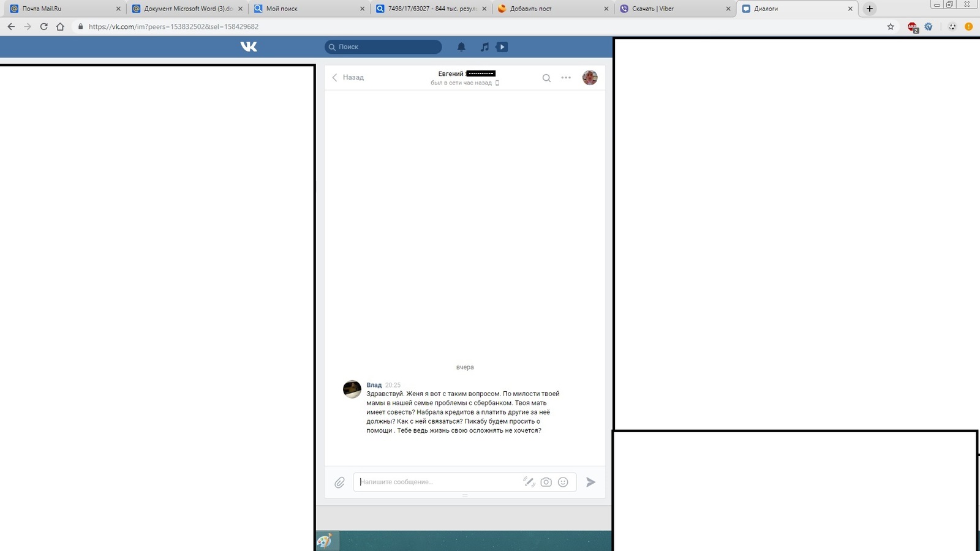Screen dimensions: 980x551
Task: Open the Paint app on taskbar
Action: coord(325,541)
